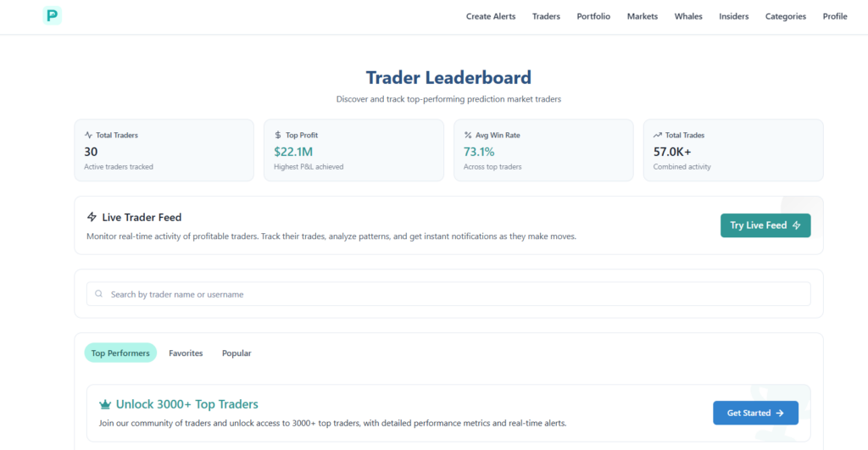Click the crown icon beside Unlock 3000+ Top Traders

click(x=105, y=404)
